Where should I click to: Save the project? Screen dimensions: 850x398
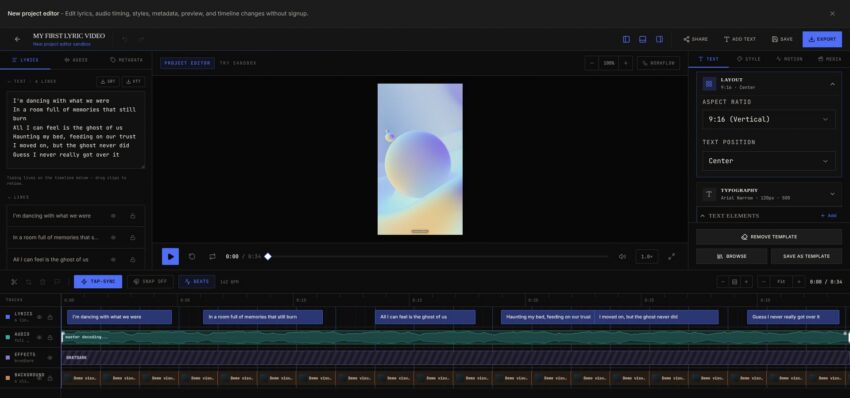pyautogui.click(x=782, y=39)
